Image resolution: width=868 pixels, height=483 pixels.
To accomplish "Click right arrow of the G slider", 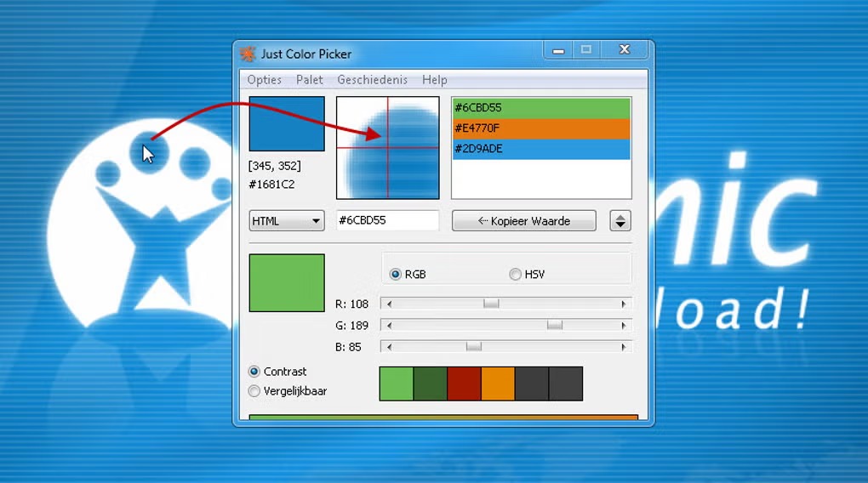I will click(x=623, y=326).
